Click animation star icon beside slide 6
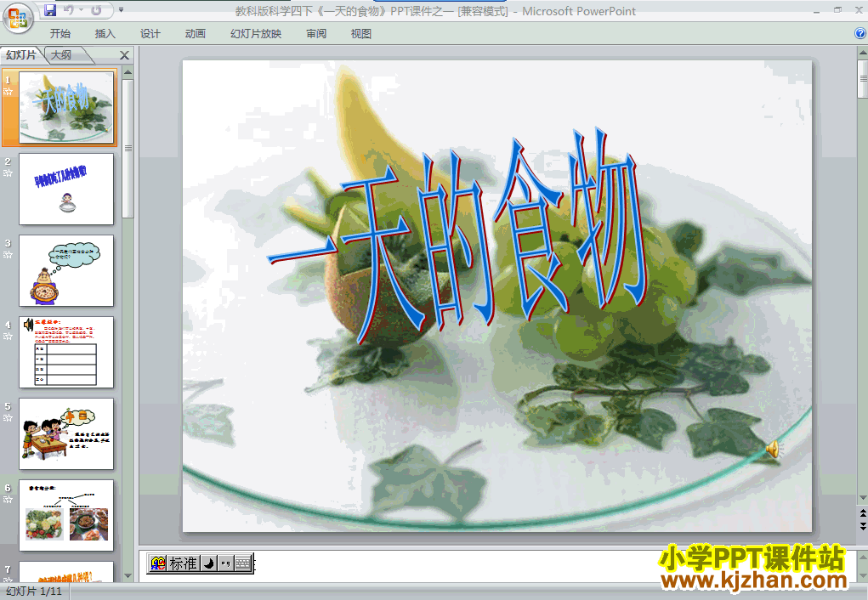Viewport: 868px width, 600px height. pos(8,499)
